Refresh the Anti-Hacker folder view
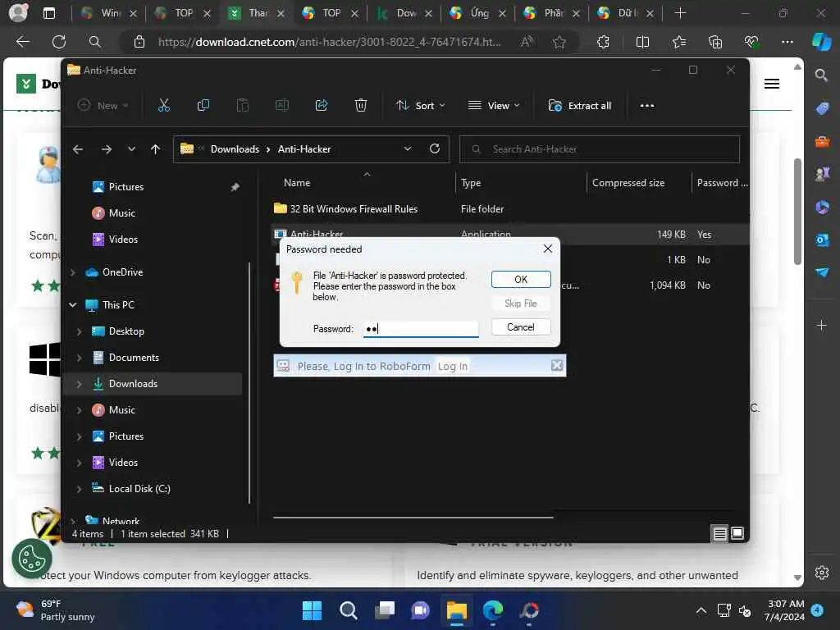This screenshot has height=630, width=840. pyautogui.click(x=435, y=149)
